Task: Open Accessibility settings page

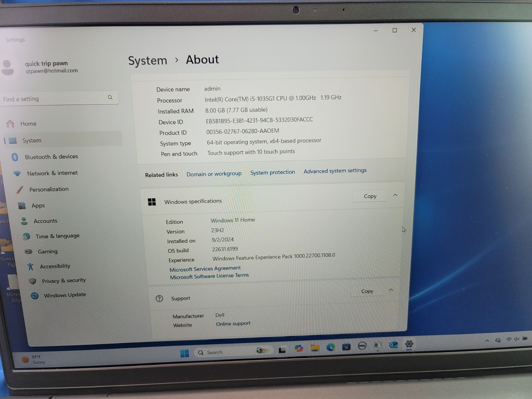Action: point(55,266)
